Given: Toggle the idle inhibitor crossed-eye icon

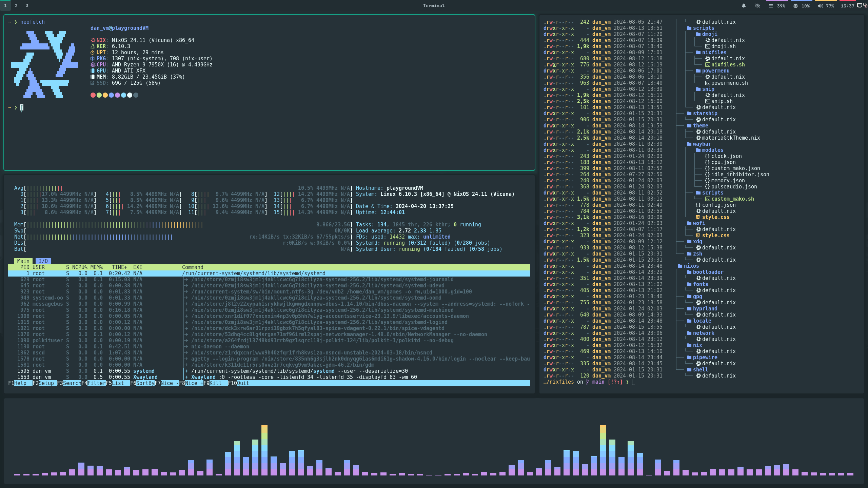Looking at the screenshot, I should [x=757, y=6].
